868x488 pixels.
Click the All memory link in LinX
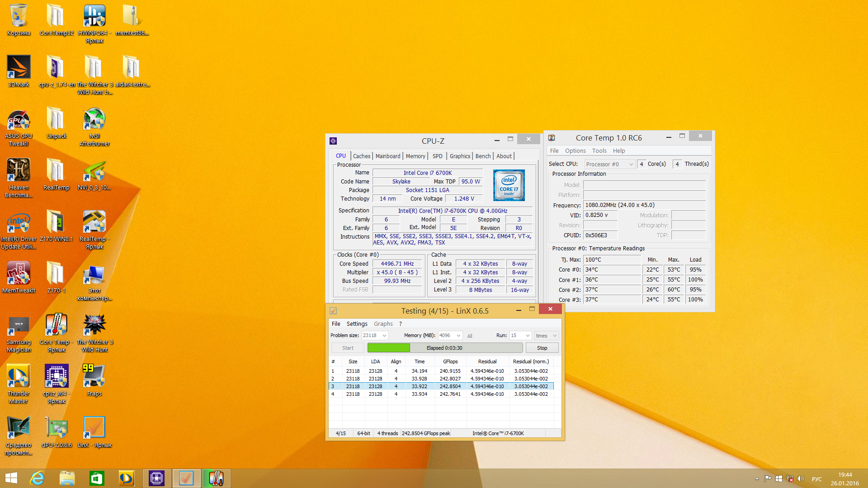[470, 336]
